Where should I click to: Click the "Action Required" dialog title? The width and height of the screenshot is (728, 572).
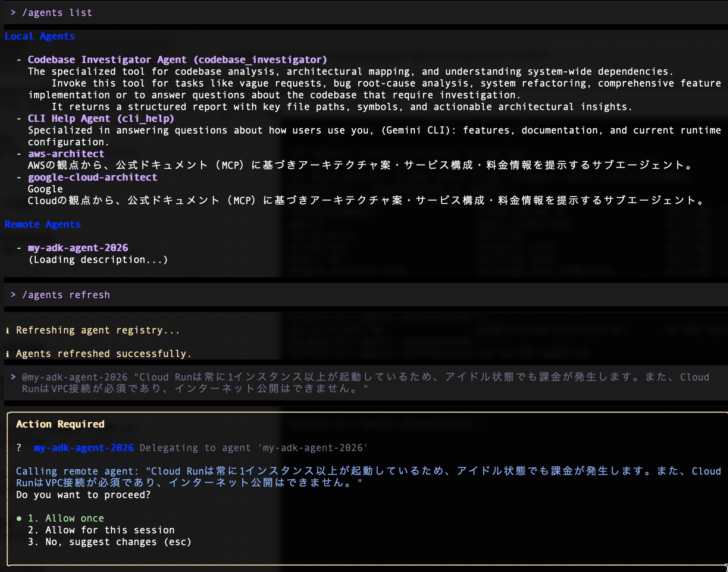point(60,424)
